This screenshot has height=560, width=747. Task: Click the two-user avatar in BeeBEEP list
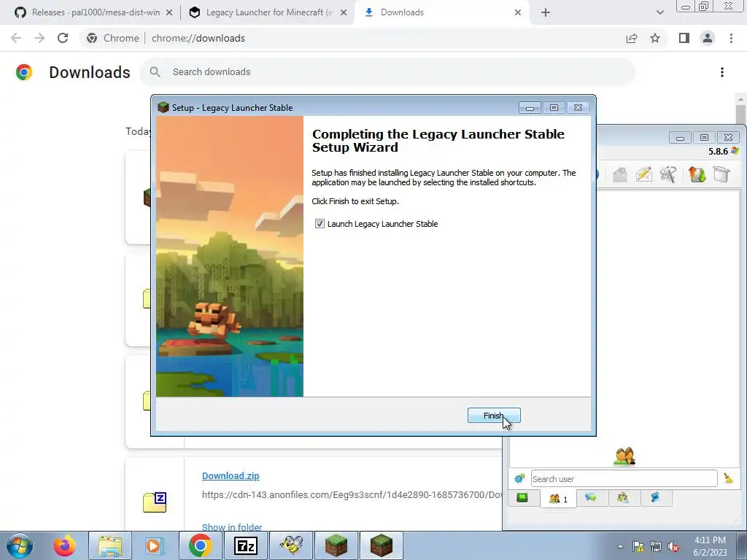[x=624, y=456]
